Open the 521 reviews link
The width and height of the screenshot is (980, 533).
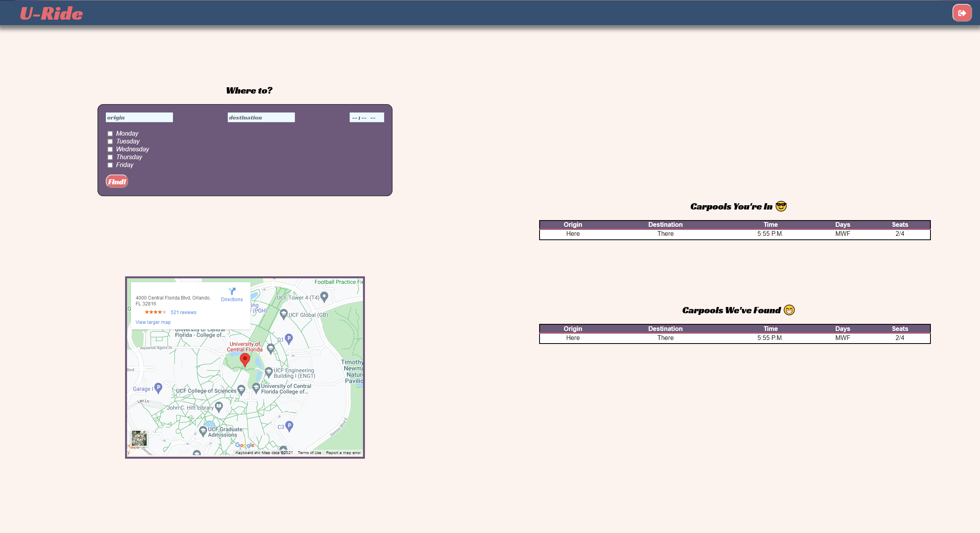click(x=183, y=312)
